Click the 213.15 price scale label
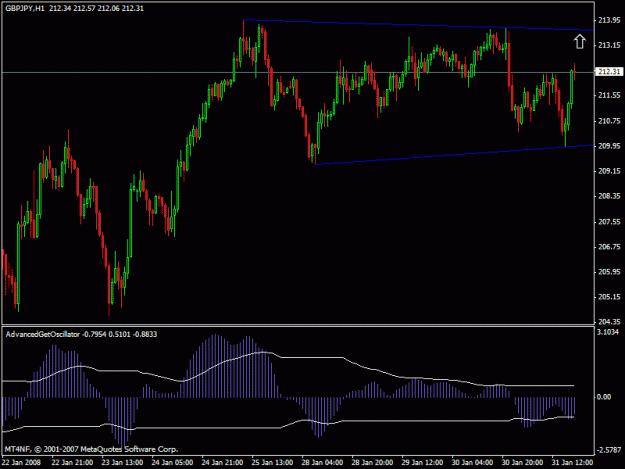This screenshot has width=625, height=469. [x=609, y=45]
